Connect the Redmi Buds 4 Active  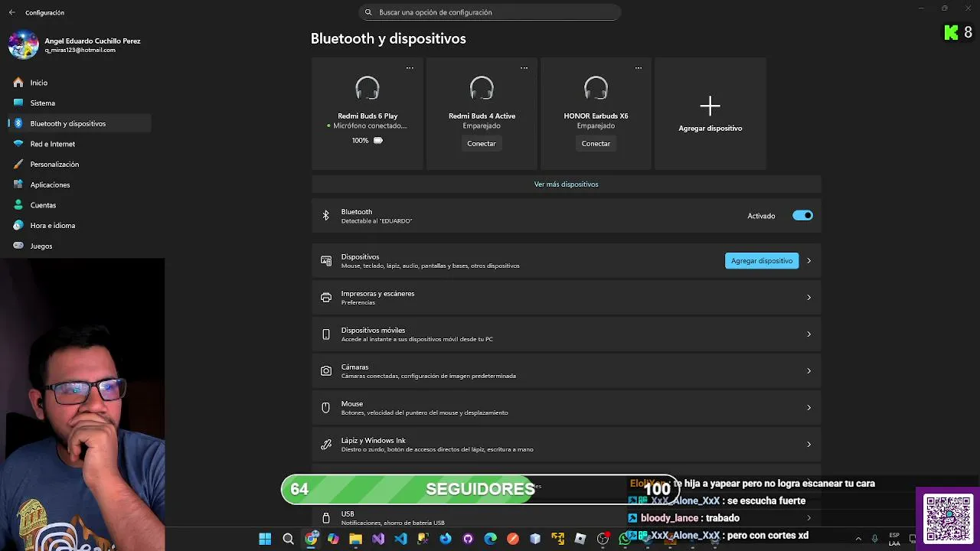tap(482, 144)
